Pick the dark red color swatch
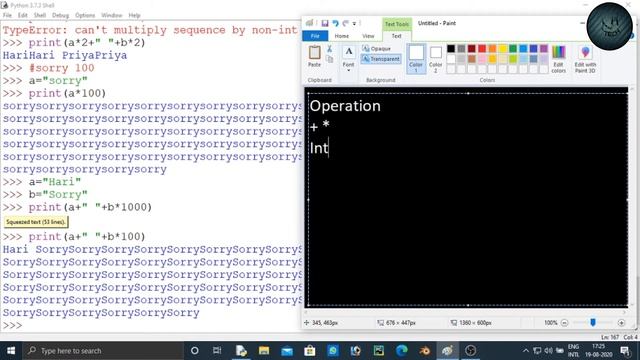The width and height of the screenshot is (640, 360). click(x=471, y=49)
